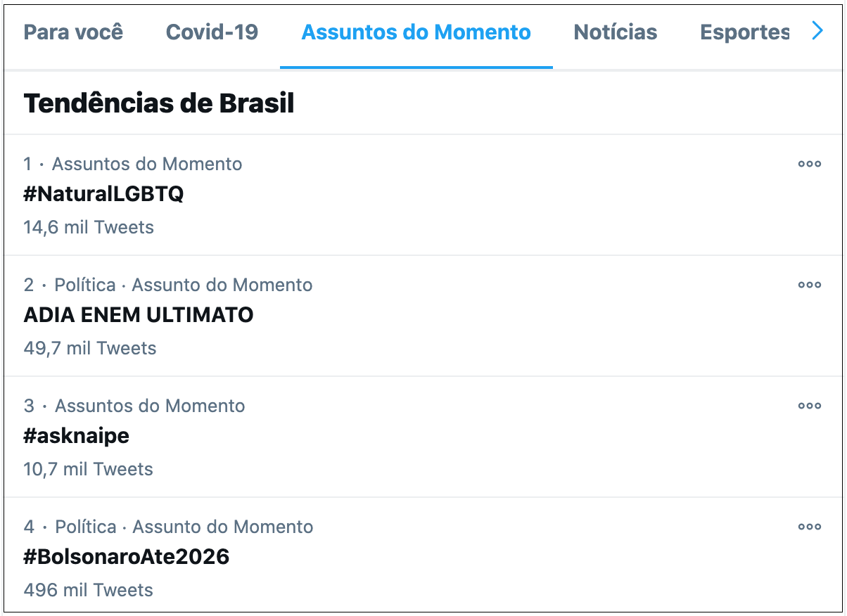Open more options for #BolsonaroAte2026 trend
The width and height of the screenshot is (847, 616).
(809, 527)
